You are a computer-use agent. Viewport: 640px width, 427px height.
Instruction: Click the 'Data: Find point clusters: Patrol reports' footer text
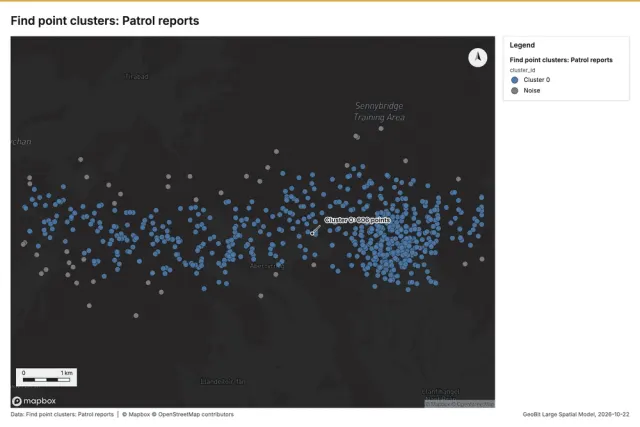tap(62, 414)
